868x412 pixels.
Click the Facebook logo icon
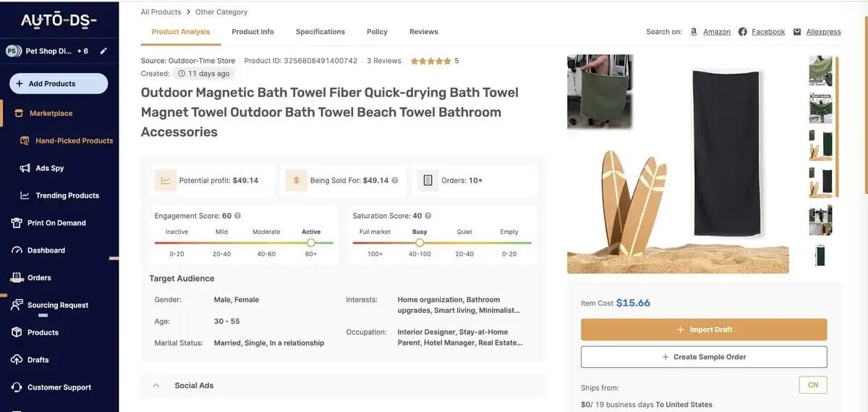click(743, 32)
